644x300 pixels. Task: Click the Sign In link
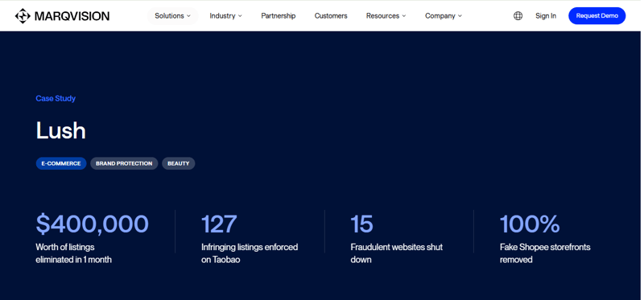[546, 16]
